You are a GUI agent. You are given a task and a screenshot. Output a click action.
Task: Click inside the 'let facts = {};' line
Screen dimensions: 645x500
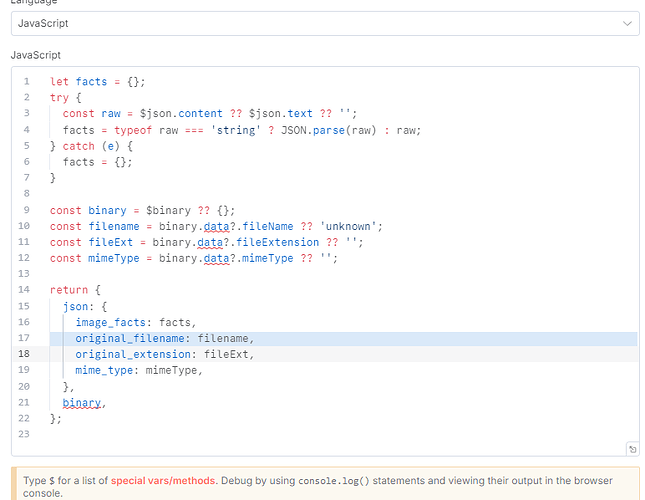pyautogui.click(x=97, y=81)
